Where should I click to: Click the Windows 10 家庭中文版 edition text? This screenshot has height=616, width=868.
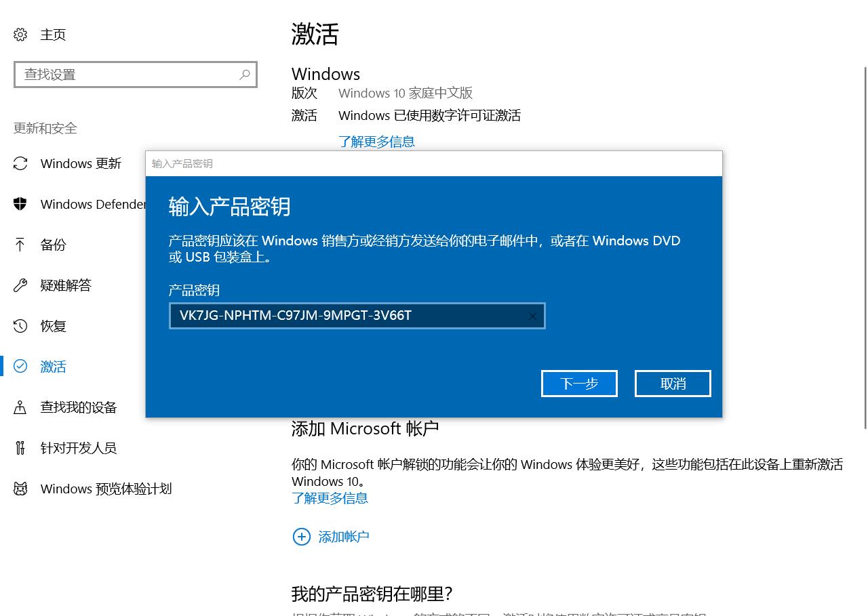point(406,93)
